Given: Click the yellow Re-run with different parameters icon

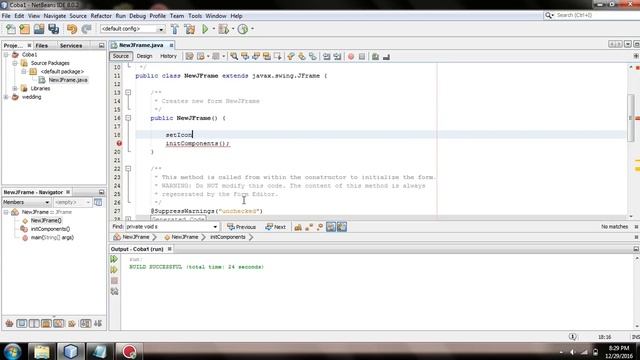Looking at the screenshot, I should 114,270.
